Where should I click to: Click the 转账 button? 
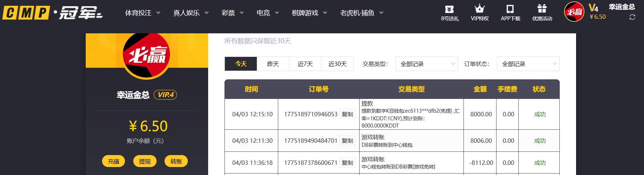(x=176, y=161)
